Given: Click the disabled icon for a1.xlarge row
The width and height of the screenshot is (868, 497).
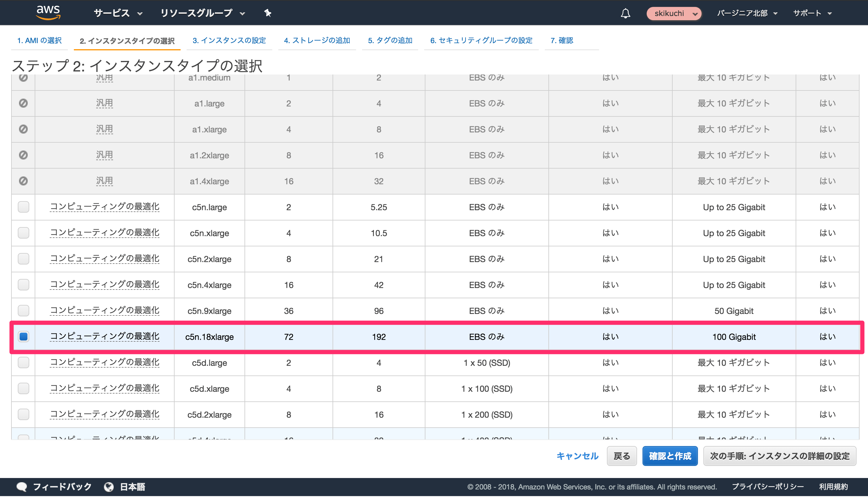Looking at the screenshot, I should [x=23, y=129].
